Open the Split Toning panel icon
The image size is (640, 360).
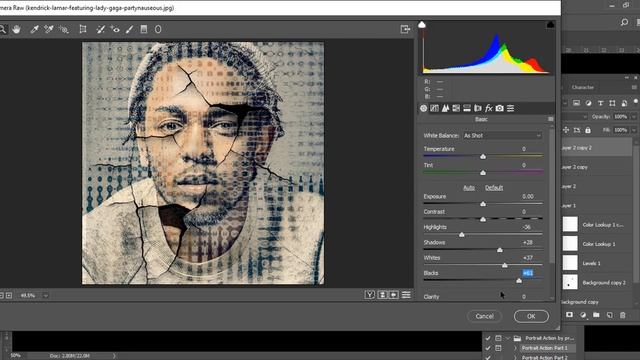pyautogui.click(x=467, y=108)
